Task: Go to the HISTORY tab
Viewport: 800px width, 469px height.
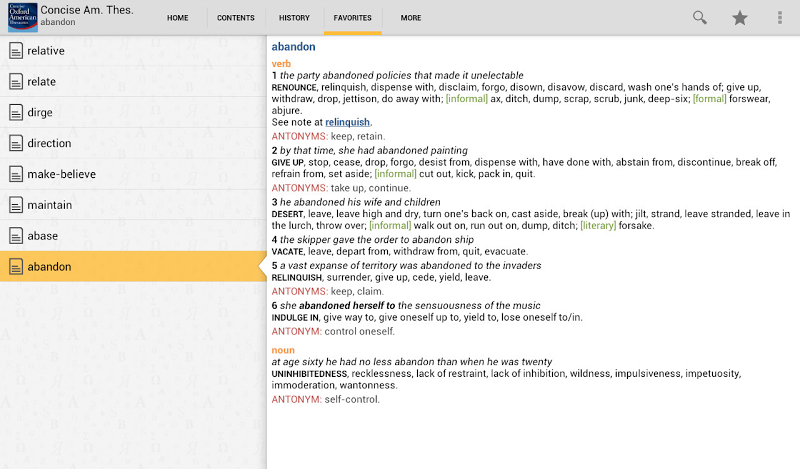Action: tap(294, 18)
